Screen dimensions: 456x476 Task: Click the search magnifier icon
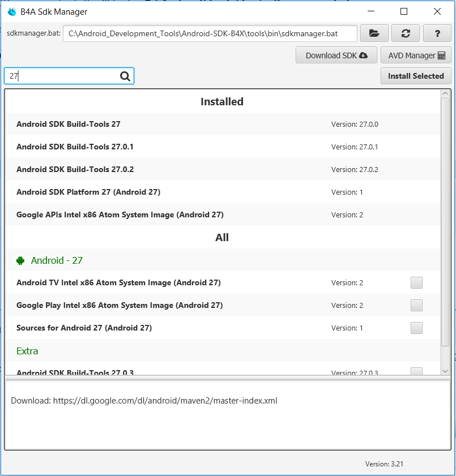click(x=125, y=75)
